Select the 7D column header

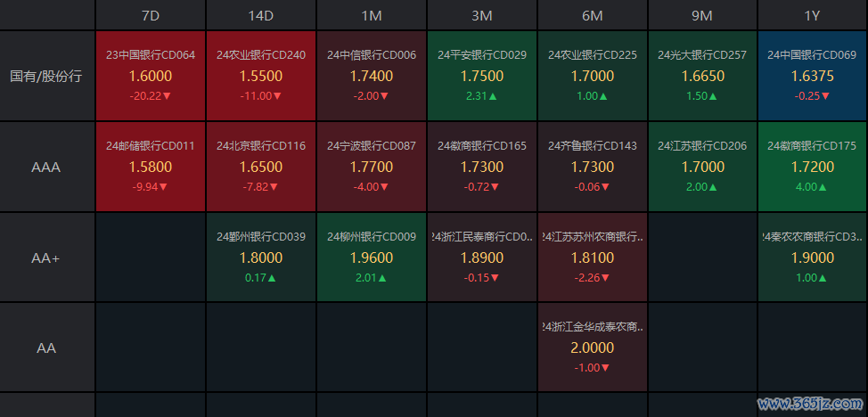coord(151,15)
